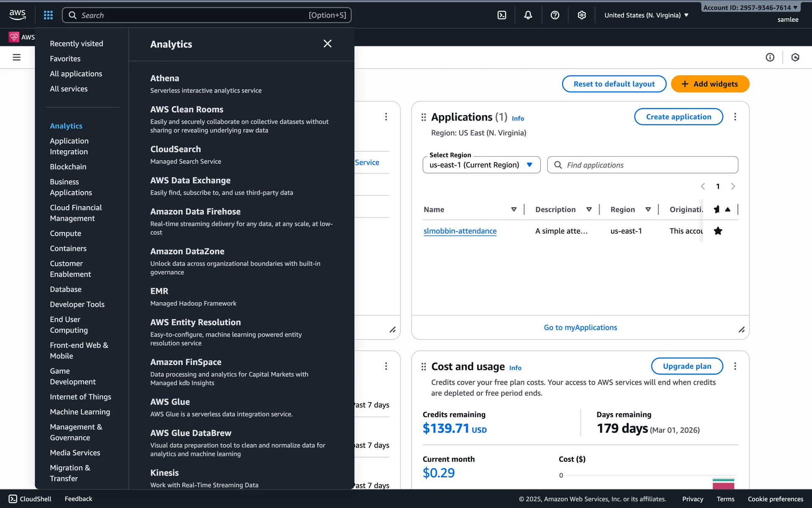Open the settings gear icon

click(x=582, y=15)
